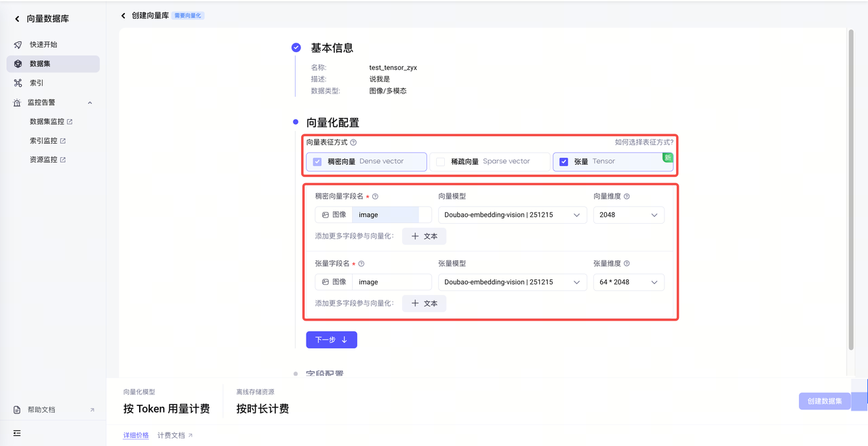Click the 下一步 button

[x=332, y=340]
